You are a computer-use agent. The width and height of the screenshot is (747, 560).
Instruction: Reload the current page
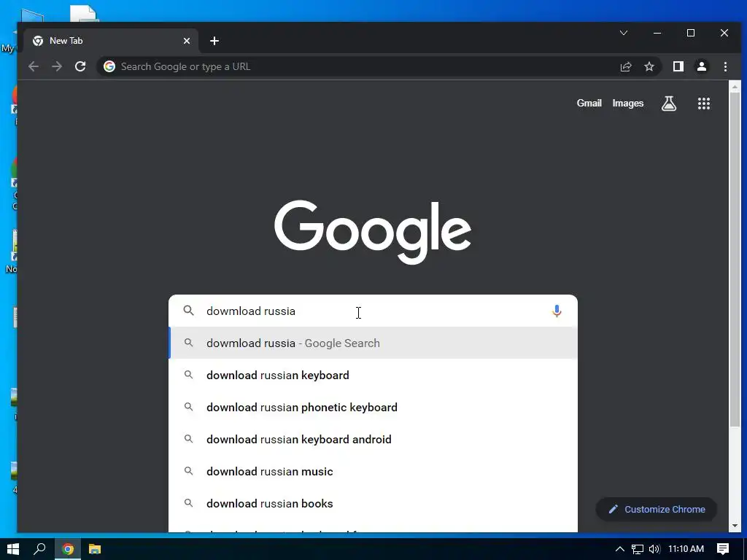pyautogui.click(x=80, y=66)
